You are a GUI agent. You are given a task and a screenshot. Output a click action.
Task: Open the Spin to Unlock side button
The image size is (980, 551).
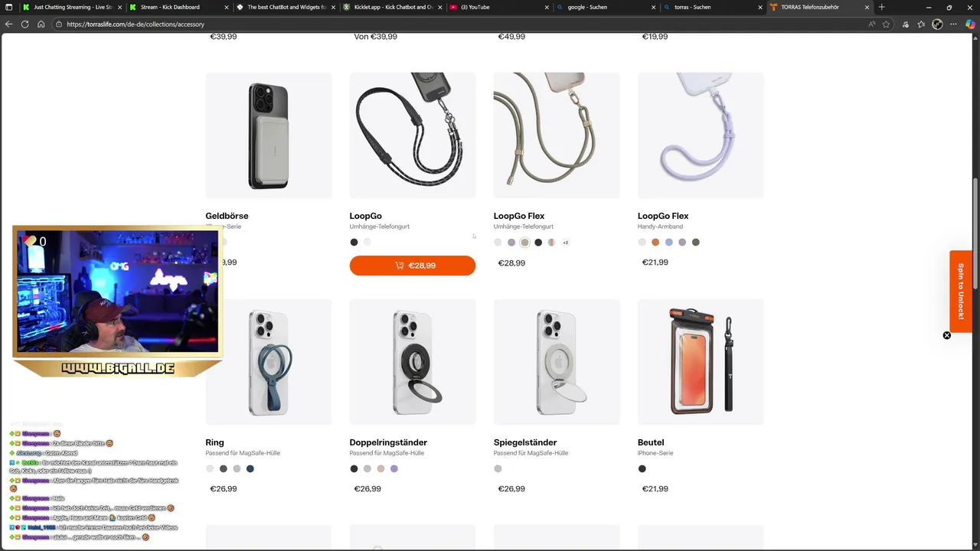[x=961, y=292]
